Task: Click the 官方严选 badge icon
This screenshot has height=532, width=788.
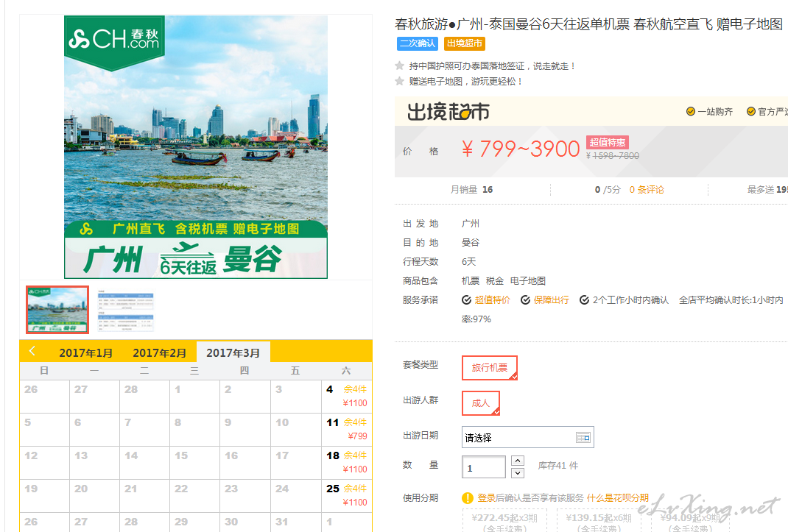Action: (751, 112)
